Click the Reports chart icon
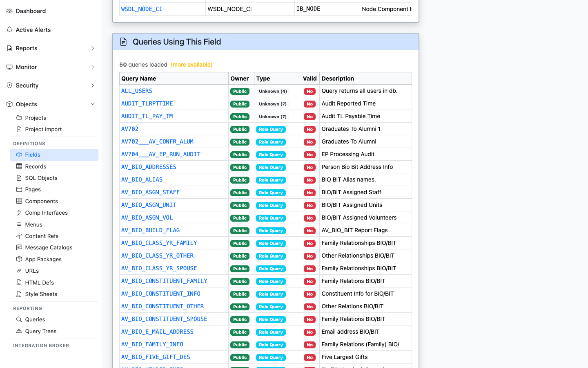Screen dimensions: 588x368 click(x=9, y=48)
